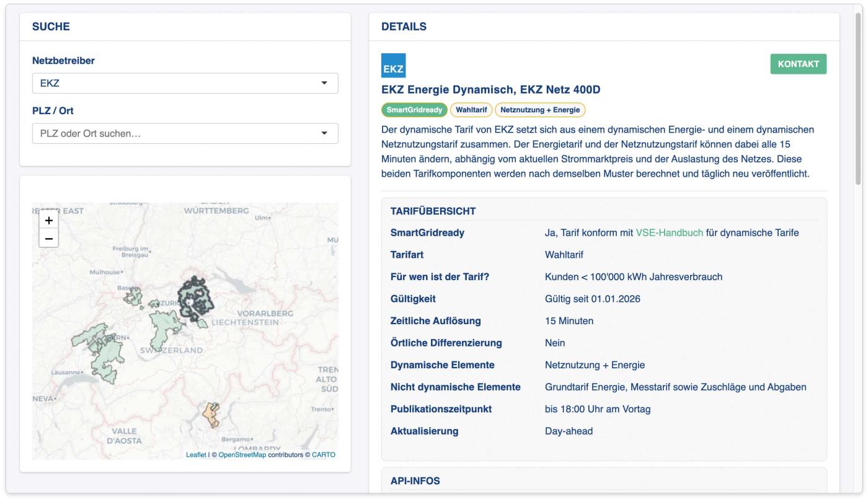The width and height of the screenshot is (868, 499).
Task: Open the Leaflet attribution link
Action: (x=196, y=454)
